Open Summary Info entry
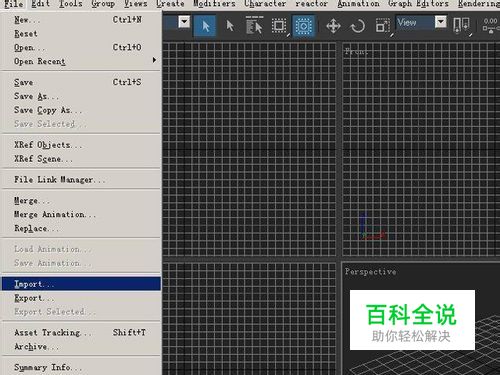 tap(81, 367)
